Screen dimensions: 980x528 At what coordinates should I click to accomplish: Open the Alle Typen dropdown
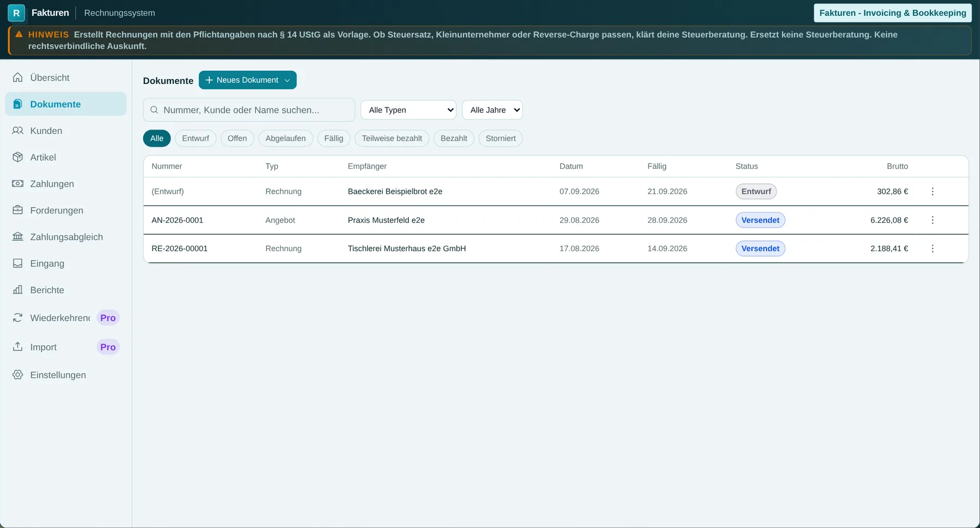click(408, 110)
